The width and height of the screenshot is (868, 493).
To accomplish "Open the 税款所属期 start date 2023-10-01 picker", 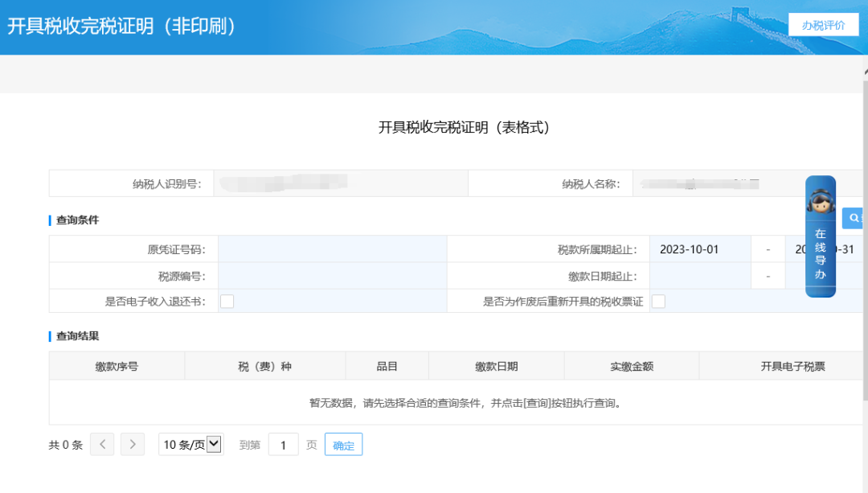I will click(x=699, y=249).
